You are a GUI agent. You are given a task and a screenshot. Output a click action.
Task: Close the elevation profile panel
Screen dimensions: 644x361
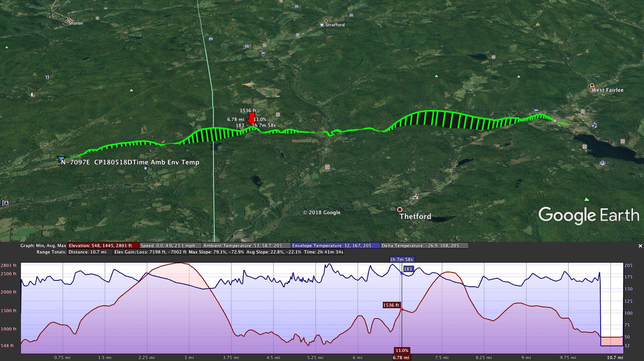[x=640, y=246]
